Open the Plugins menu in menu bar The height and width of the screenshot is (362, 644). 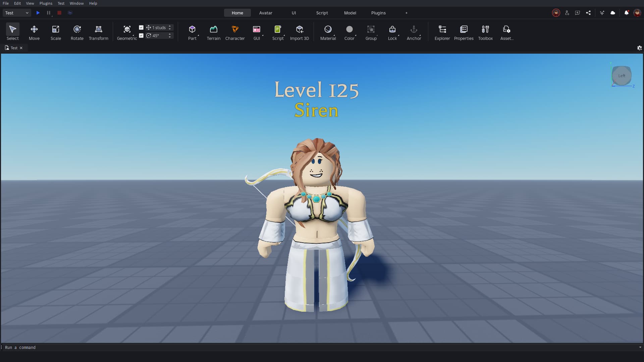(46, 3)
